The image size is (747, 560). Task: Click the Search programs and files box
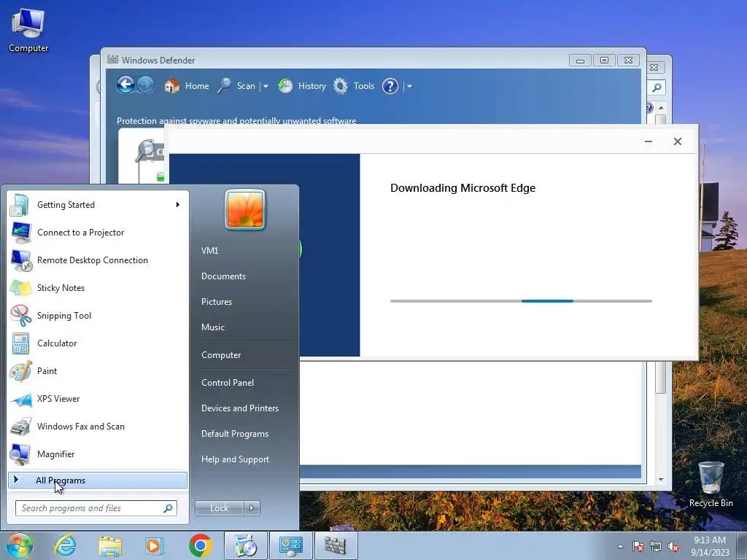pos(96,508)
